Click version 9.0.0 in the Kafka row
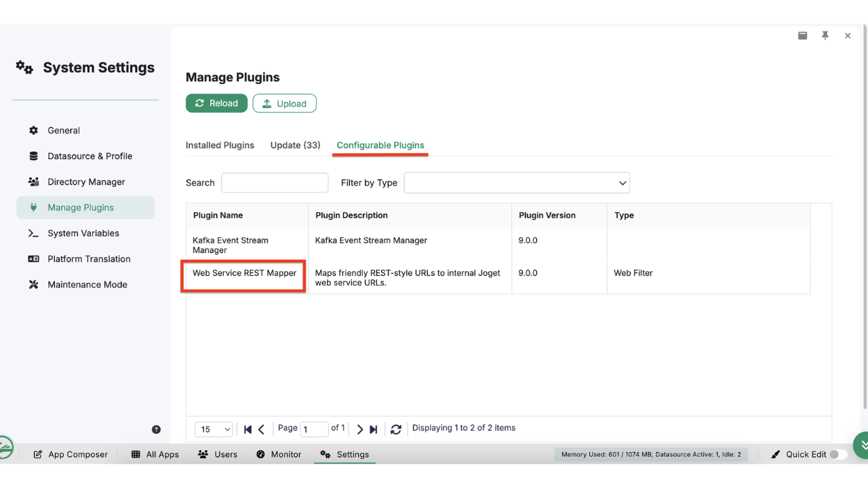 [528, 241]
